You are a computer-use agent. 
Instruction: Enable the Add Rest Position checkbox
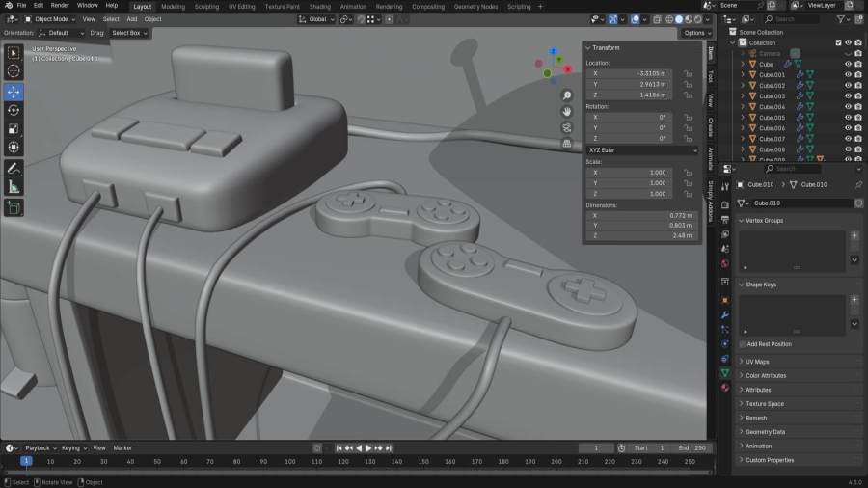743,344
